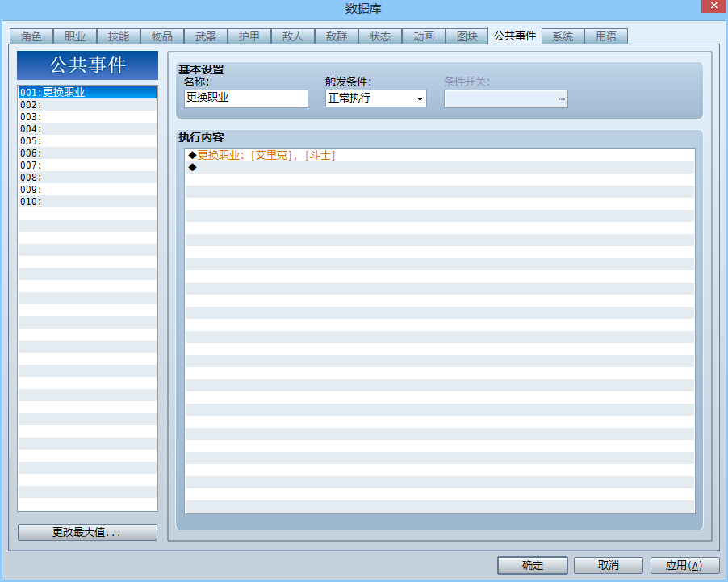Image resolution: width=728 pixels, height=582 pixels.
Task: Select common event 010
Action: pyautogui.click(x=87, y=201)
